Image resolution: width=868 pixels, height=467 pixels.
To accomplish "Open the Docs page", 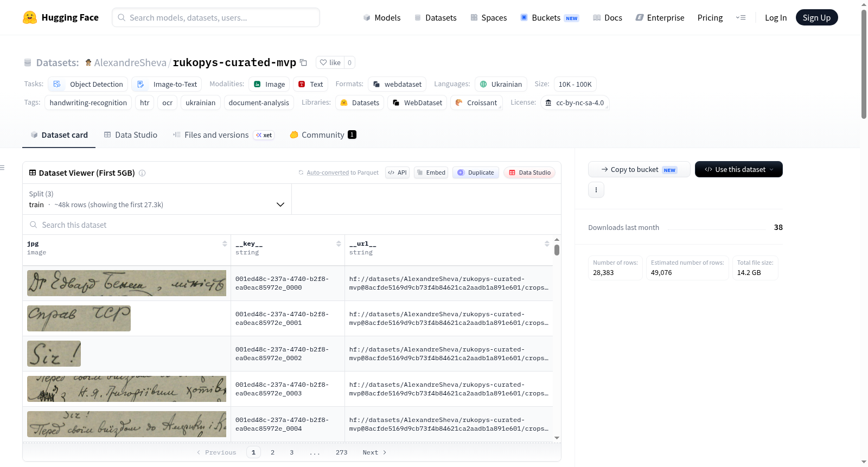I will coord(608,17).
